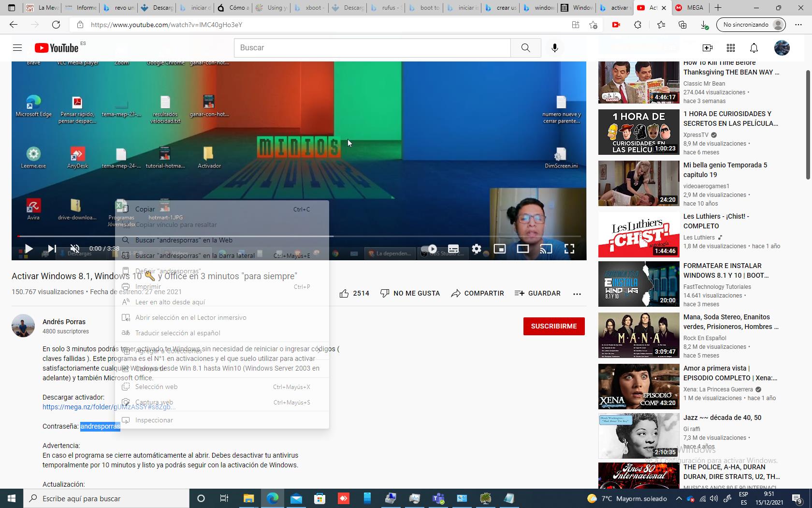Click the create video camera icon
812x508 pixels.
707,48
